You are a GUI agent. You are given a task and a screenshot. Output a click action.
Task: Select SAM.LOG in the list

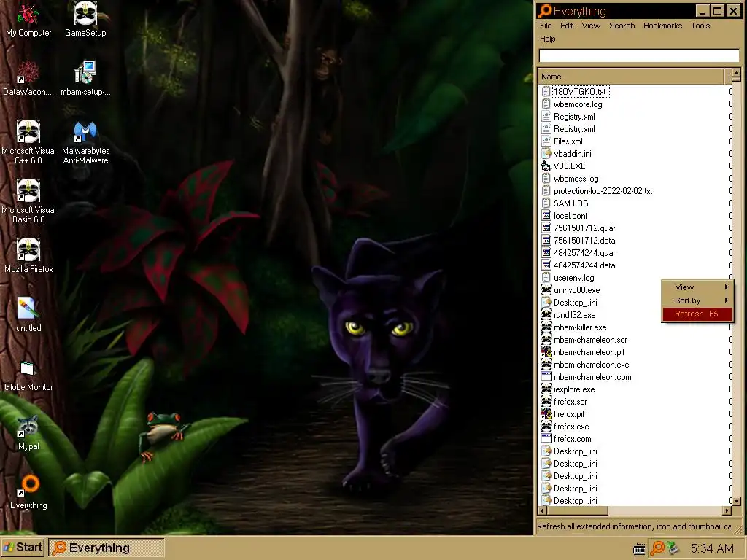570,203
